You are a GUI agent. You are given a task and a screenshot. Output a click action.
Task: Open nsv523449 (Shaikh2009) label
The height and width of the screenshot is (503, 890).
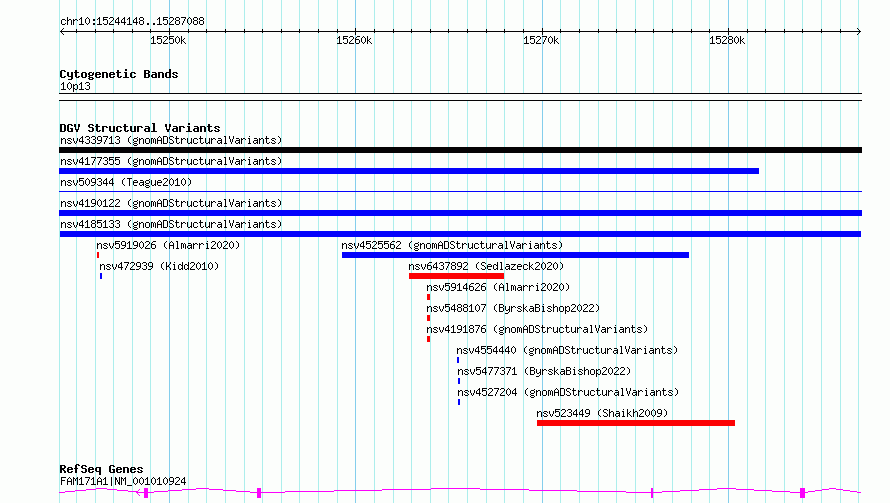pyautogui.click(x=602, y=413)
